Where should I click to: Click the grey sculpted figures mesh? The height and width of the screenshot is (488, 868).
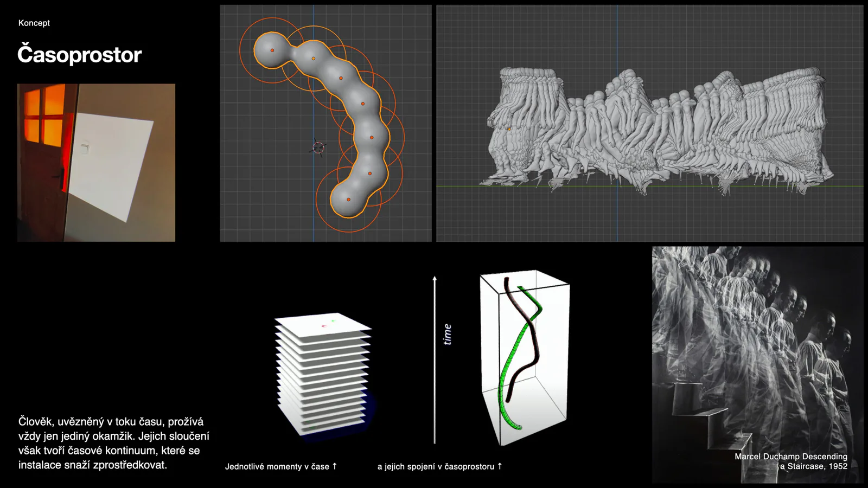click(656, 130)
